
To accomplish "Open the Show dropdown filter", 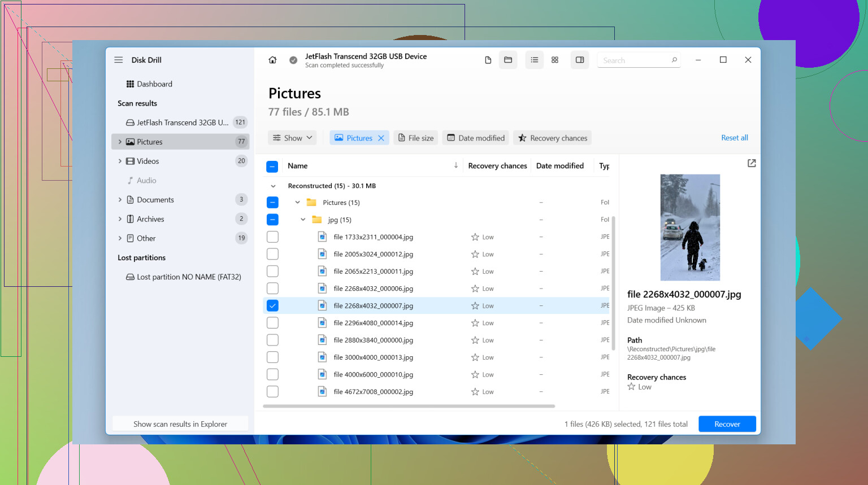I will coord(292,138).
